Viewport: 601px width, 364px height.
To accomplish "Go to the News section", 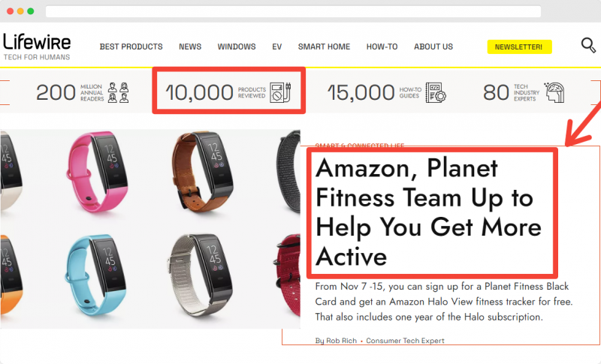I will [x=190, y=47].
